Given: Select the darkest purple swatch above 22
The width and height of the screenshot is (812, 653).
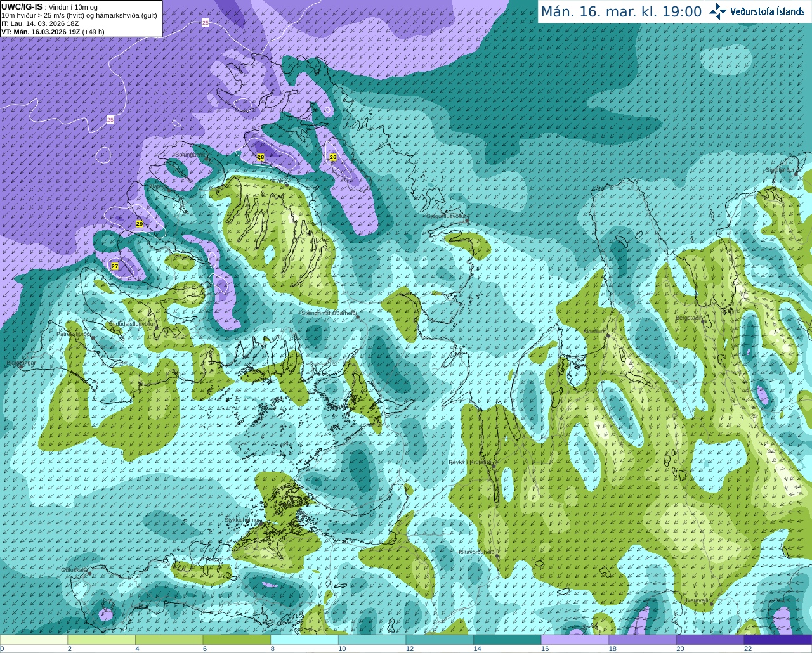Looking at the screenshot, I should (778, 640).
